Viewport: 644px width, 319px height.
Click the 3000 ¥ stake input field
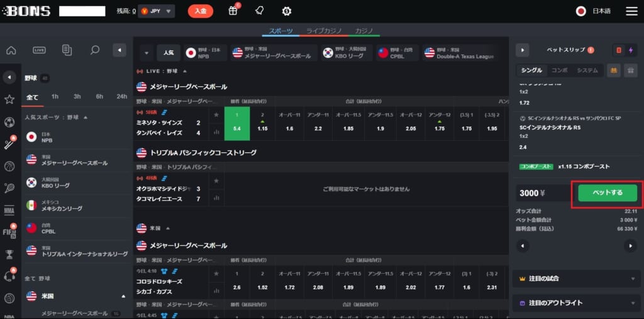coord(541,193)
